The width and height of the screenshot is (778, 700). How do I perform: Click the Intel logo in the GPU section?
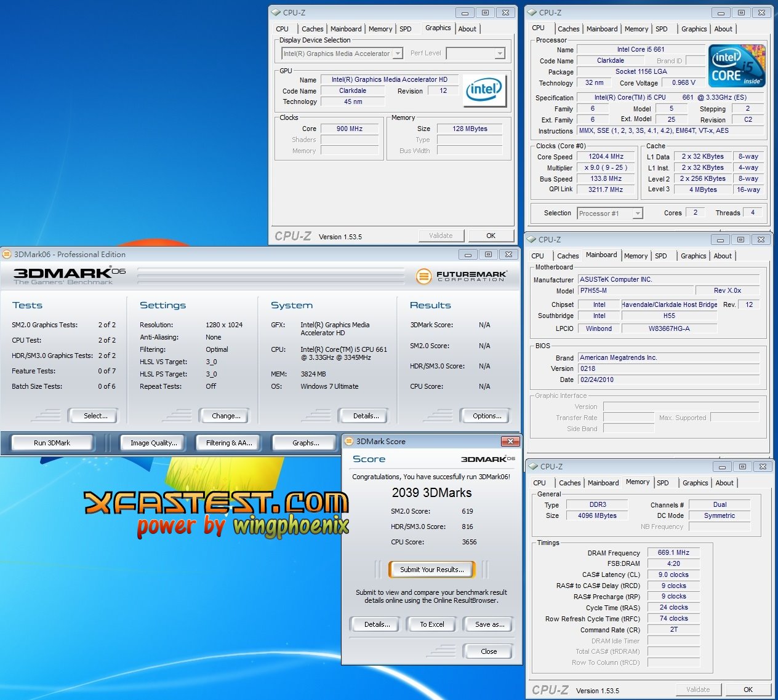(485, 90)
